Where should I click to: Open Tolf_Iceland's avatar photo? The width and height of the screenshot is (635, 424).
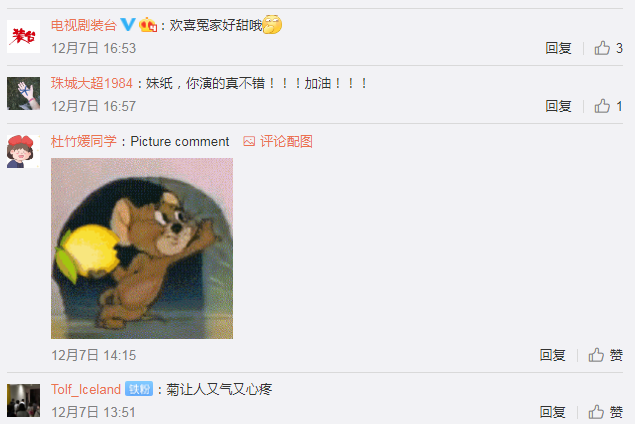(23, 401)
